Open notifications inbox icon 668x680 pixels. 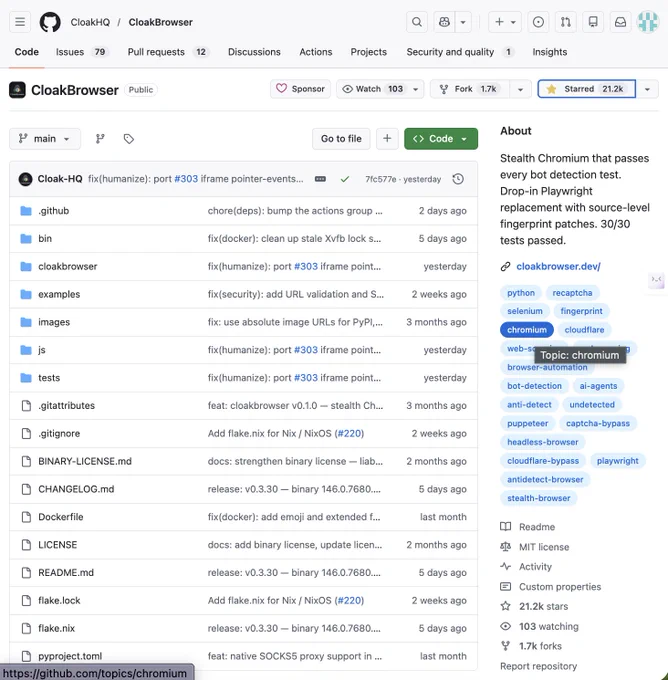620,22
